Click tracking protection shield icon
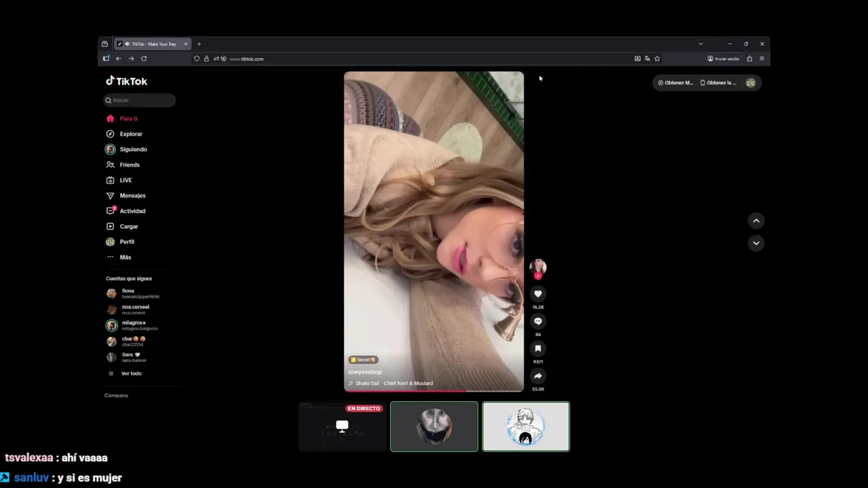Viewport: 868px width, 488px height. pos(197,59)
